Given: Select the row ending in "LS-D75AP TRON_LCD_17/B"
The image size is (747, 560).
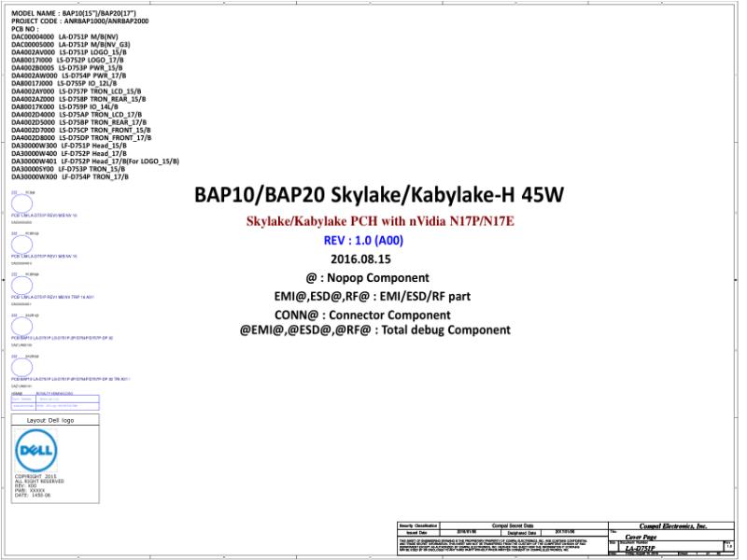Looking at the screenshot, I should pos(77,114).
